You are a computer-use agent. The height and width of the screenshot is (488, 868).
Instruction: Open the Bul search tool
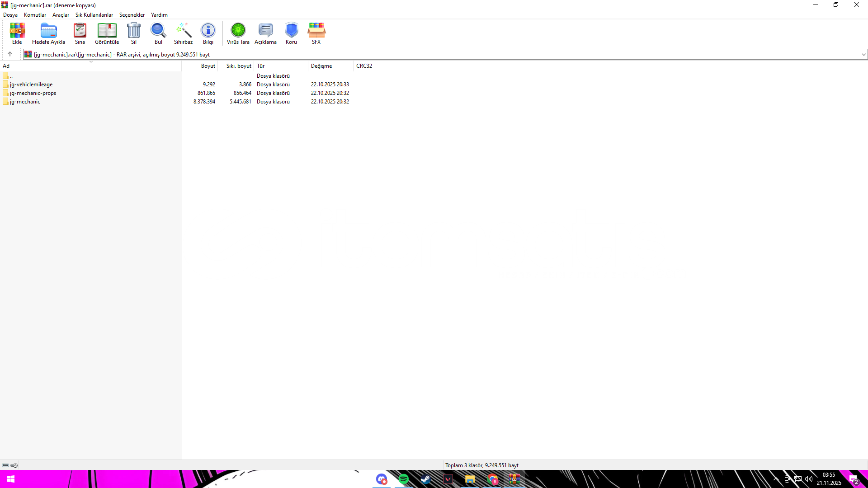(158, 31)
